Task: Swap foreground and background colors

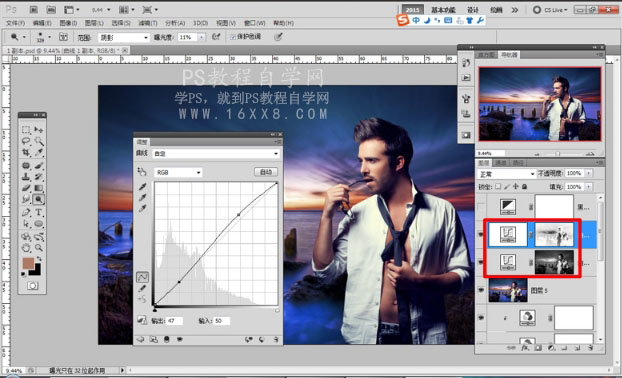Action: 39,259
